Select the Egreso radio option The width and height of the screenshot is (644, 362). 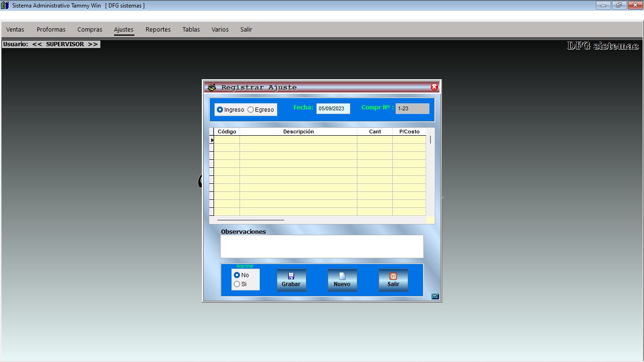[261, 110]
